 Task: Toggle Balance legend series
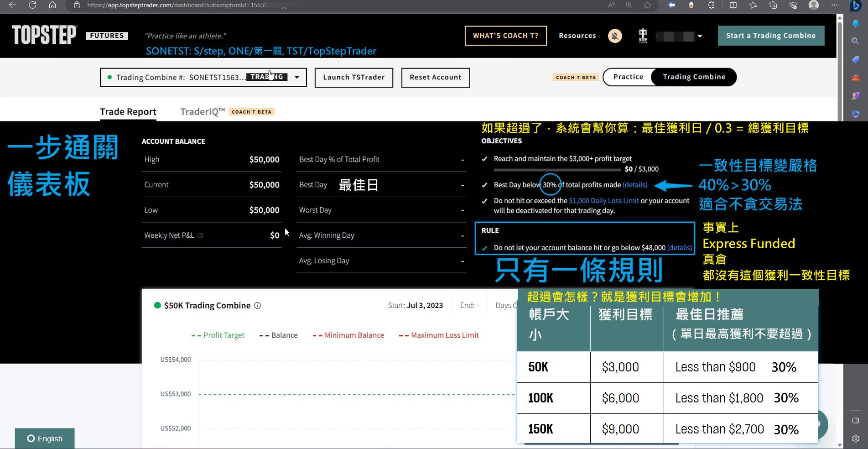pos(278,335)
